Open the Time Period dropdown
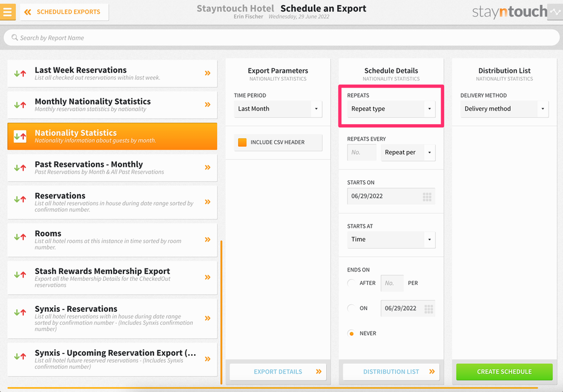This screenshot has height=392, width=563. 278,109
